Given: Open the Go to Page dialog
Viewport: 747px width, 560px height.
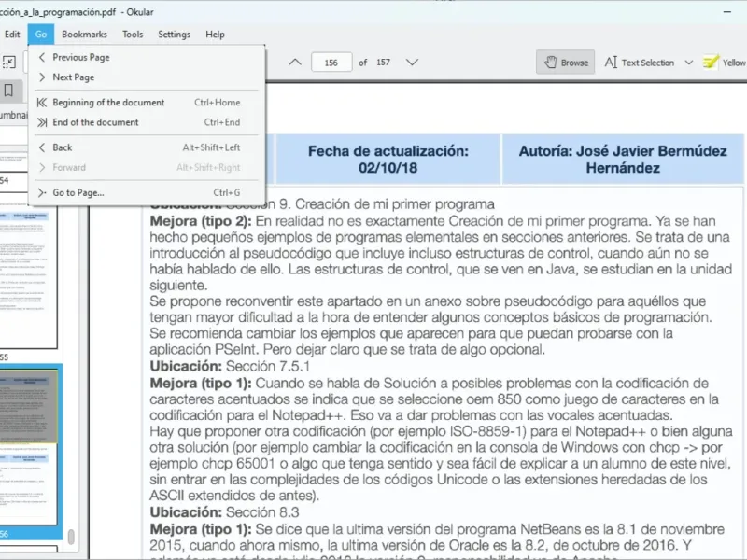Looking at the screenshot, I should point(147,192).
